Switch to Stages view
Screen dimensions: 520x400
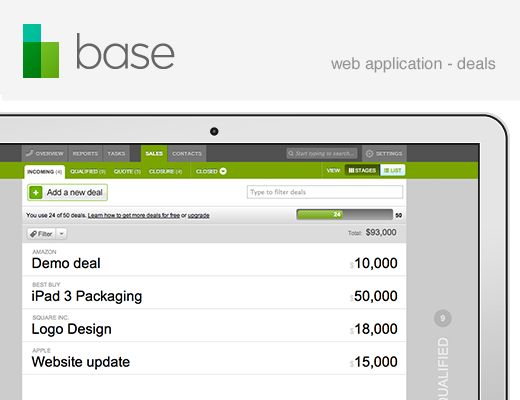(x=362, y=170)
